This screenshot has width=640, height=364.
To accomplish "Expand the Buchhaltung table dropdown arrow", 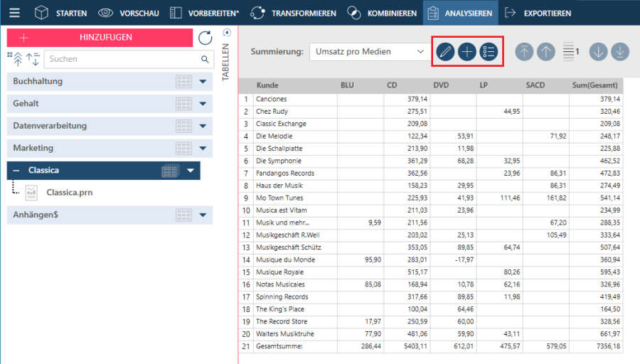I will coord(203,82).
